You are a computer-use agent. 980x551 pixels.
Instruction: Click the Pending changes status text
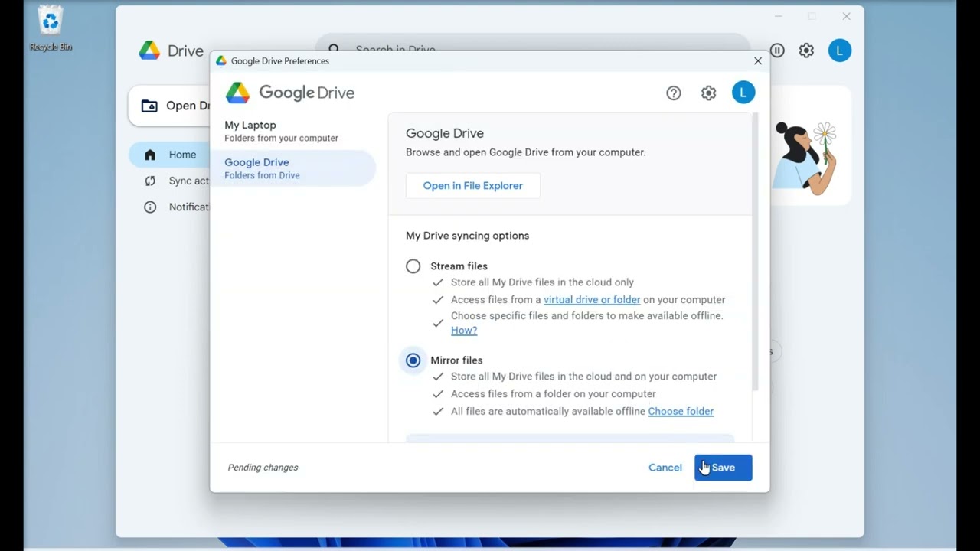[263, 468]
